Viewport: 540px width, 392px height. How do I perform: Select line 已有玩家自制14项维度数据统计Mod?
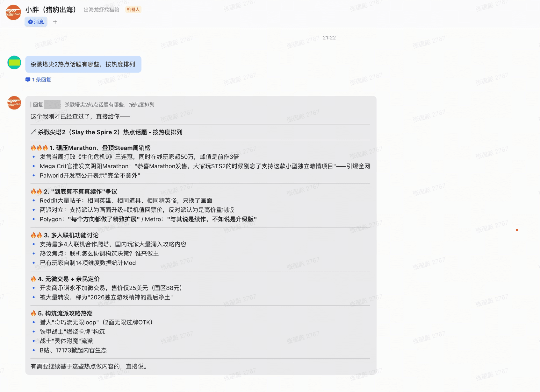(x=88, y=263)
